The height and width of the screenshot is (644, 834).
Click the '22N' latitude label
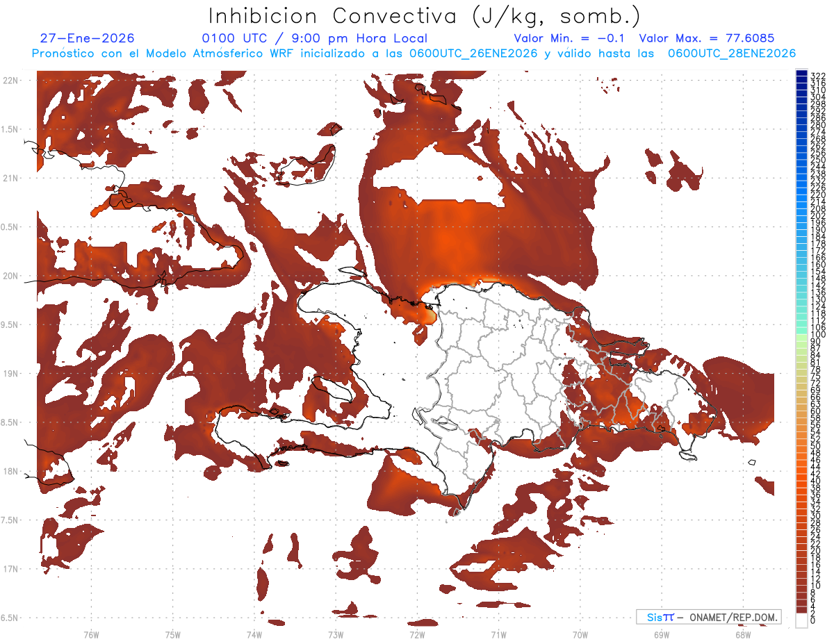[10, 81]
